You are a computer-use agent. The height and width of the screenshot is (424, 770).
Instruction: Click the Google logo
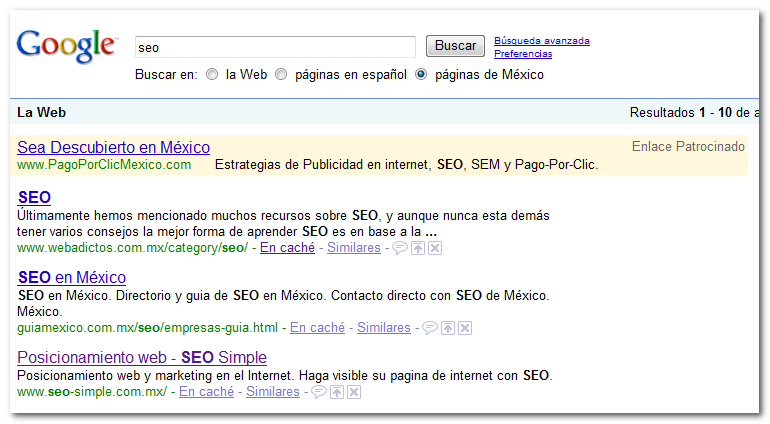[66, 46]
